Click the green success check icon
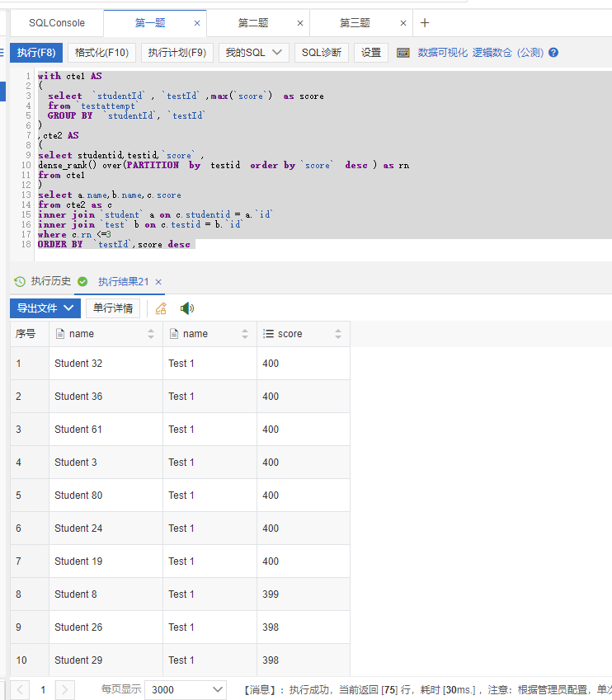612x700 pixels. click(x=82, y=281)
